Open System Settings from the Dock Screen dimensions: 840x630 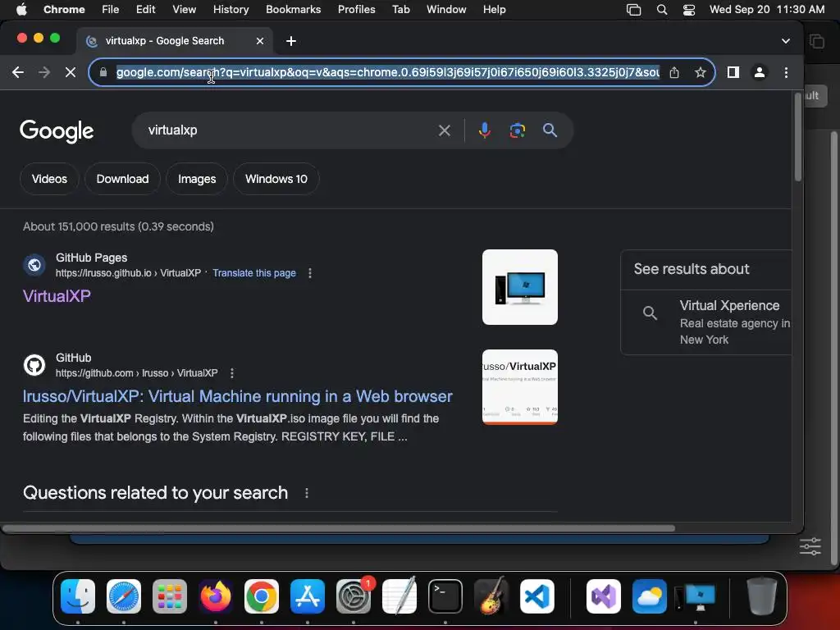pos(354,596)
